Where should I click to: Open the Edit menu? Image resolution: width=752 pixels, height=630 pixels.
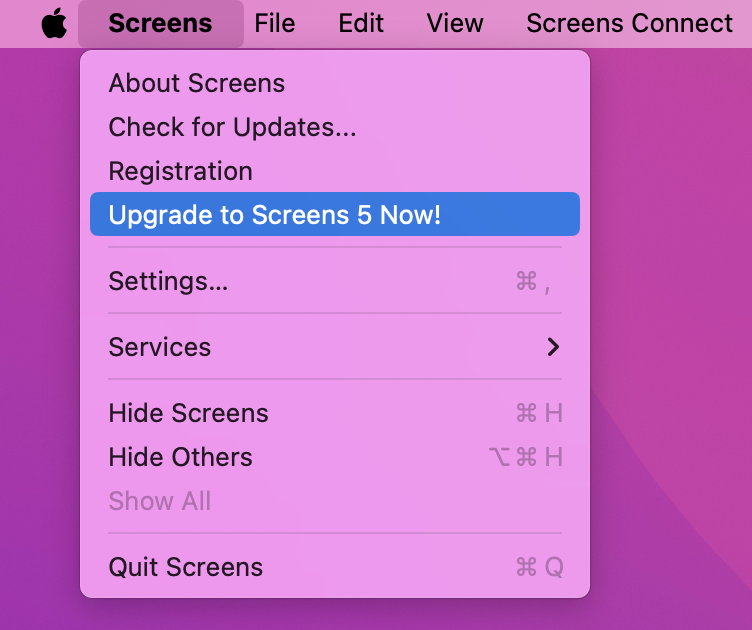click(x=361, y=23)
